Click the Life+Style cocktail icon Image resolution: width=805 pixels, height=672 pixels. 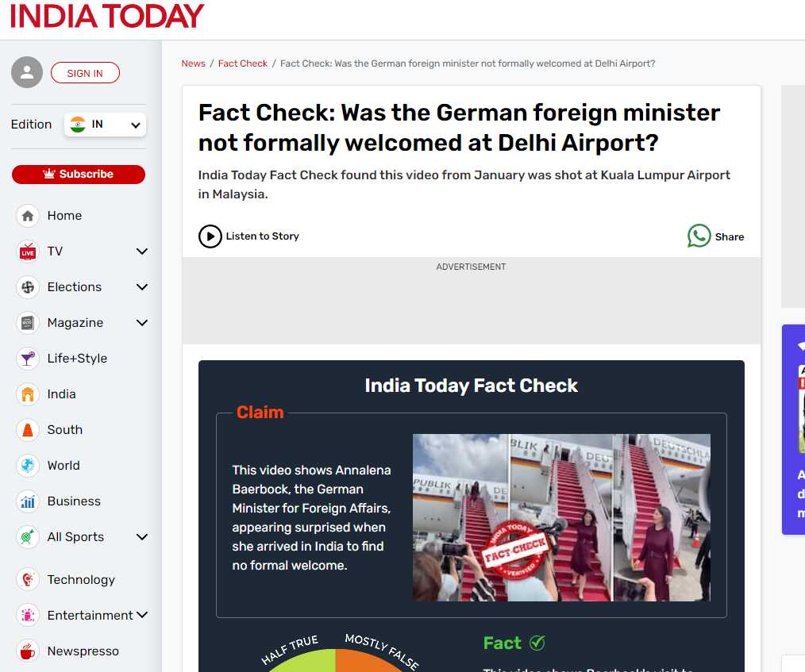coord(28,359)
